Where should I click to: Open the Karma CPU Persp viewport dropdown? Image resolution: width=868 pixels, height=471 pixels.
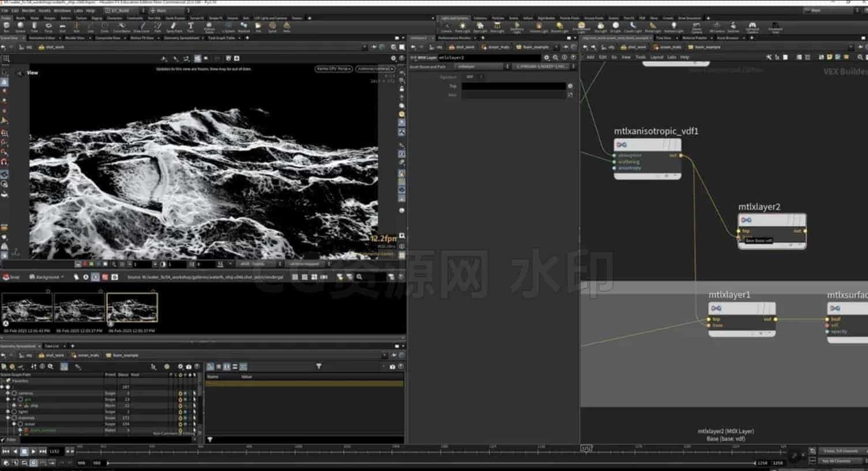(x=333, y=69)
